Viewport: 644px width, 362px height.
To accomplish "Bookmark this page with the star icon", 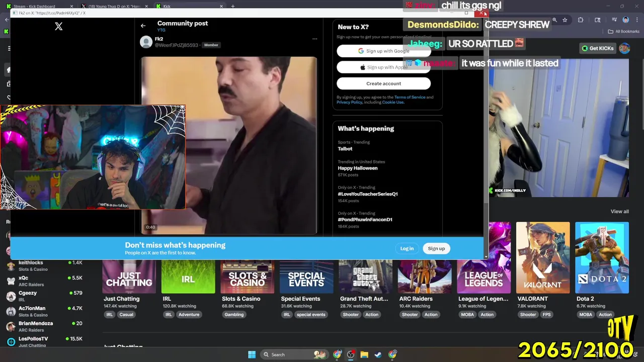I will point(565,20).
